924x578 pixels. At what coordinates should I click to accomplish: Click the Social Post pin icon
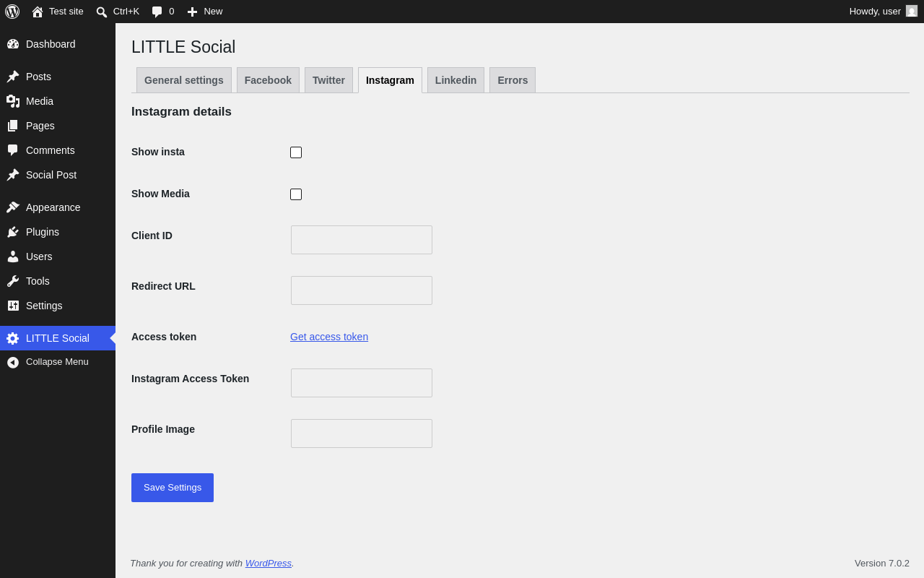click(13, 175)
